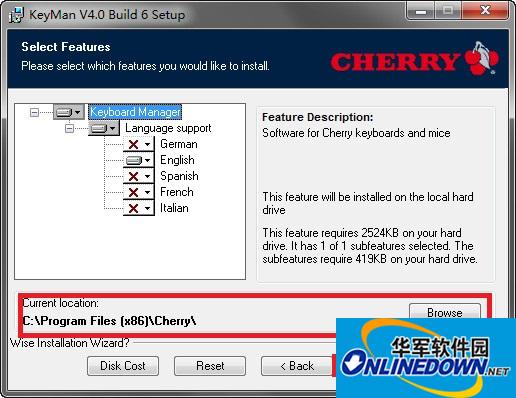Screen dimensions: 516x398
Task: Click the 'Wise Installation Wizard?' label
Action: coord(70,343)
